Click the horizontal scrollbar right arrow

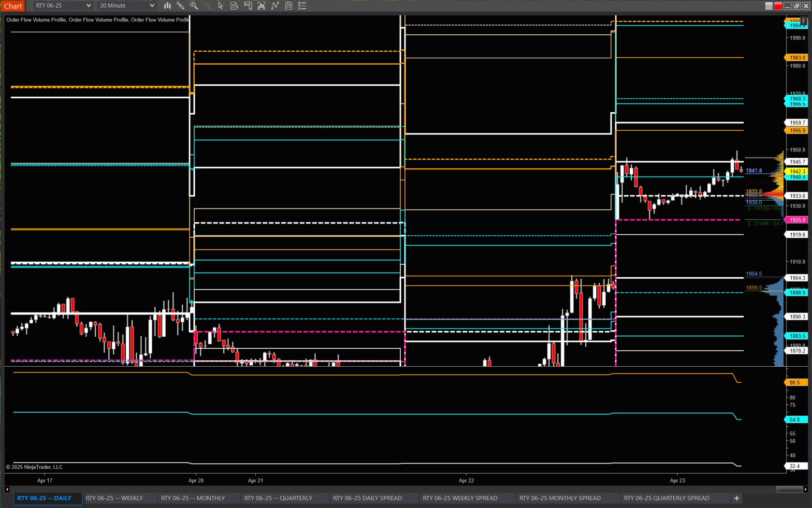pyautogui.click(x=805, y=489)
